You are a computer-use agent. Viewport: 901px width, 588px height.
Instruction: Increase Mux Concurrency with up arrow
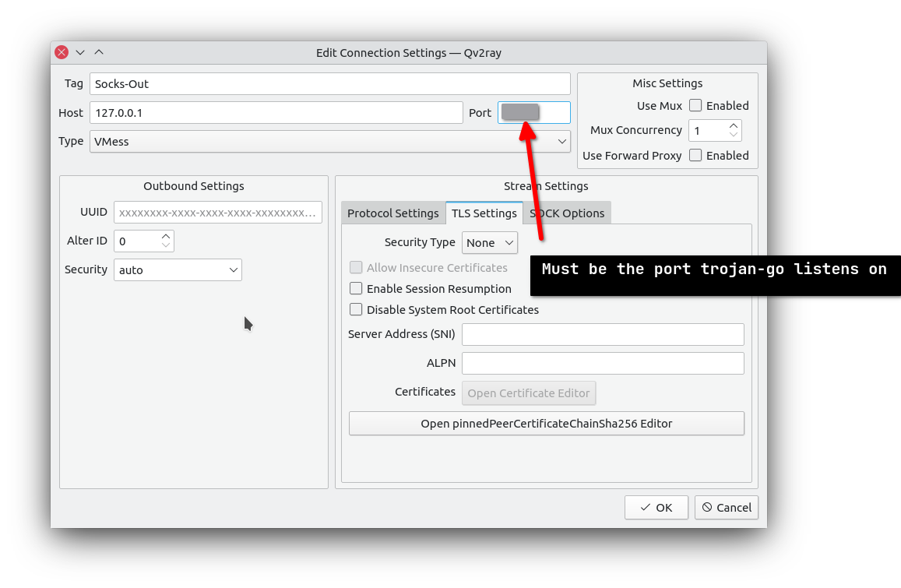pos(733,125)
